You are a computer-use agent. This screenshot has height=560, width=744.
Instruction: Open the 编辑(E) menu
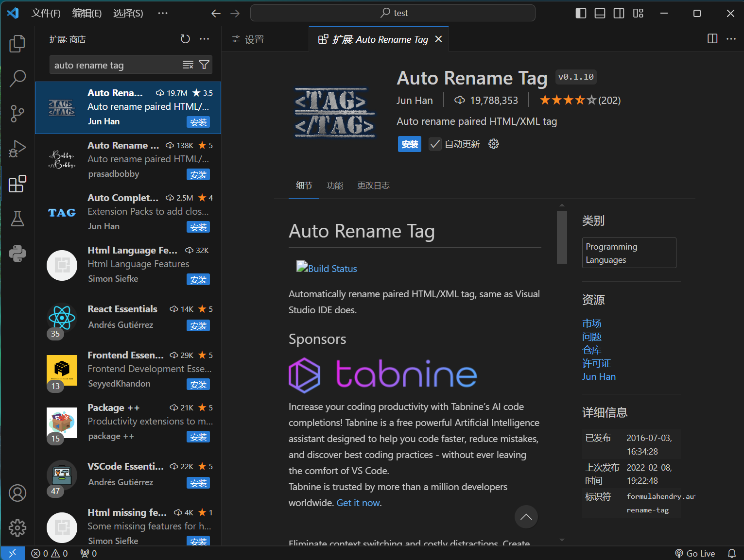87,13
